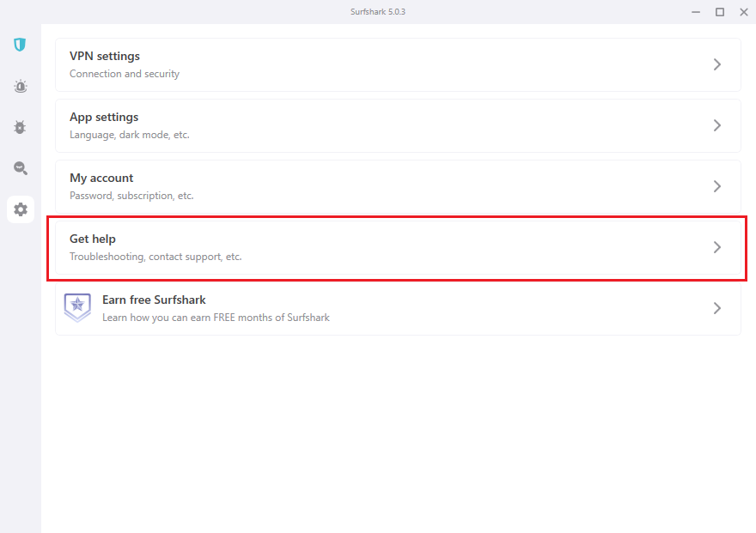The height and width of the screenshot is (533, 756).
Task: Open the App settings menu entry
Action: [104, 118]
